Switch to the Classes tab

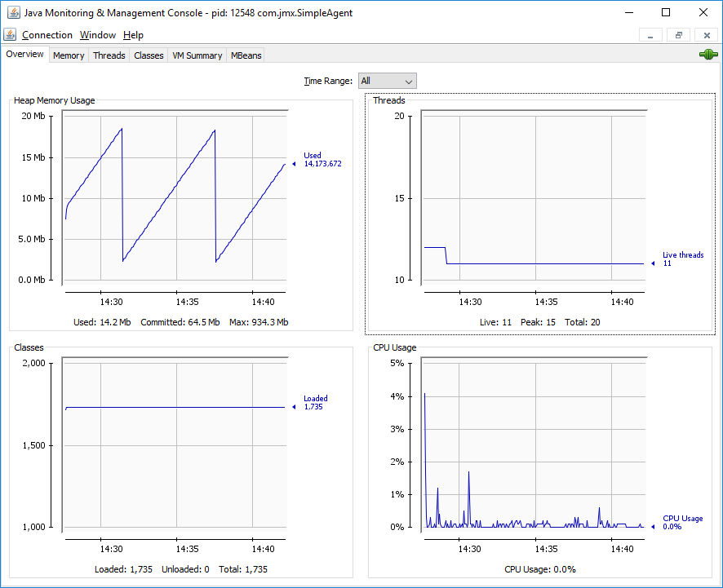tap(149, 55)
